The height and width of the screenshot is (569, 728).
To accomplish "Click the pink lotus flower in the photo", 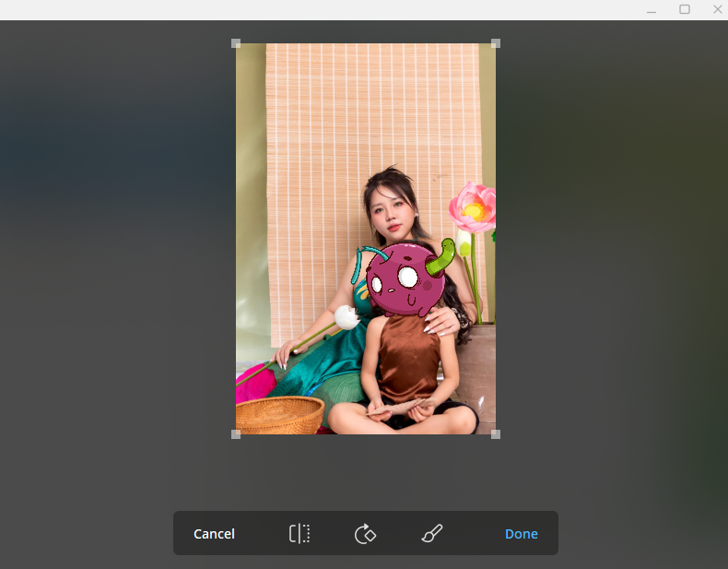I will pos(473,207).
